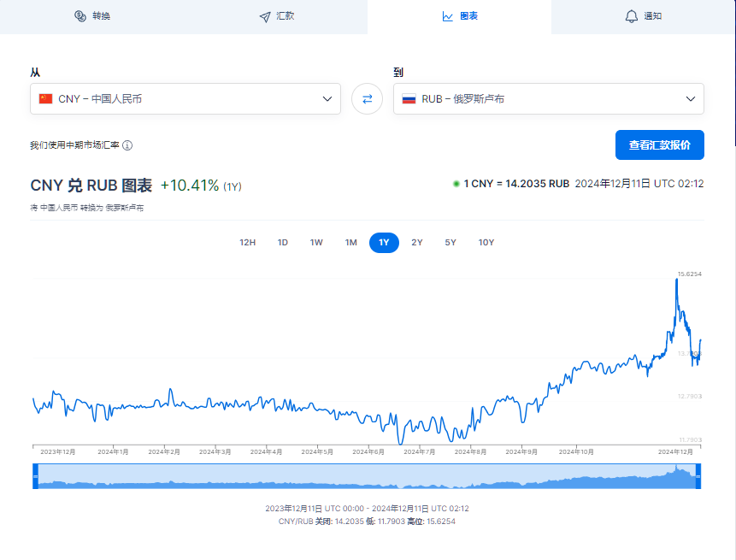Viewport: 736px width, 560px height.
Task: Click the 2024年6月 axis label
Action: tap(368, 451)
